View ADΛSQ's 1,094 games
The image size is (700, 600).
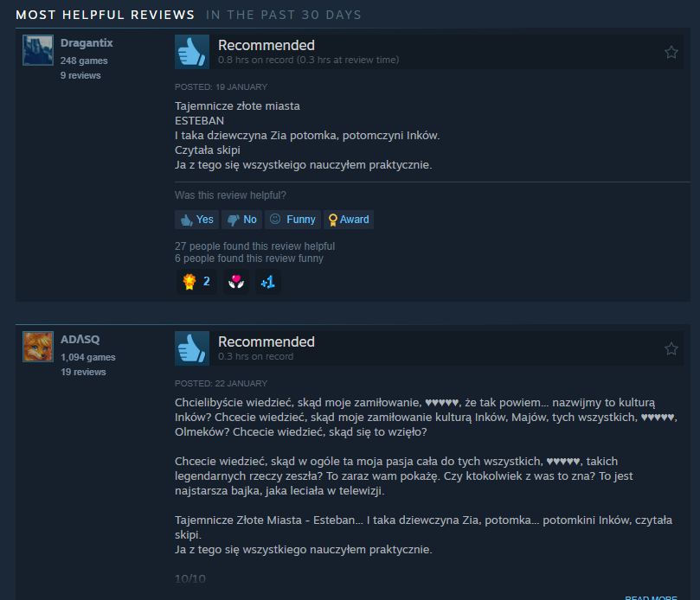(88, 357)
